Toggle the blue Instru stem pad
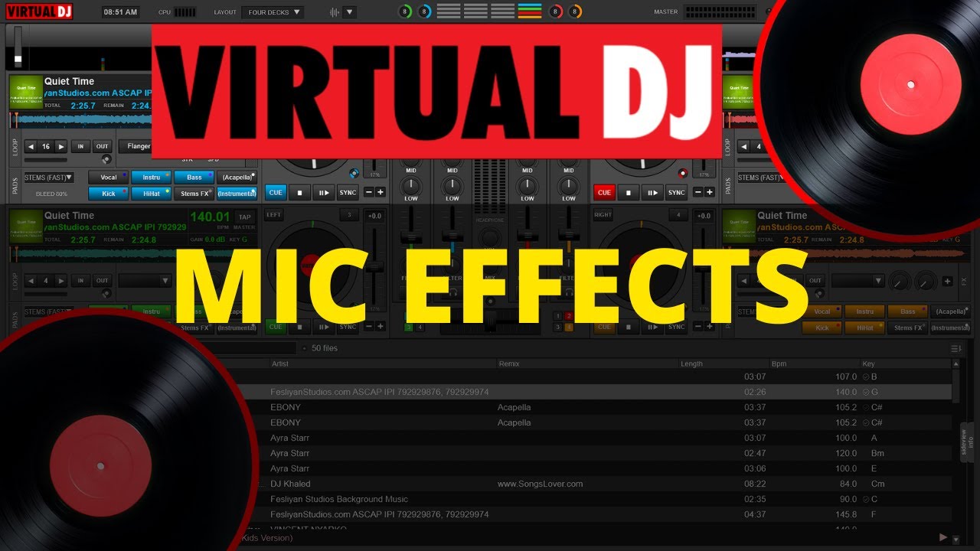Viewport: 980px width, 551px height. (152, 178)
